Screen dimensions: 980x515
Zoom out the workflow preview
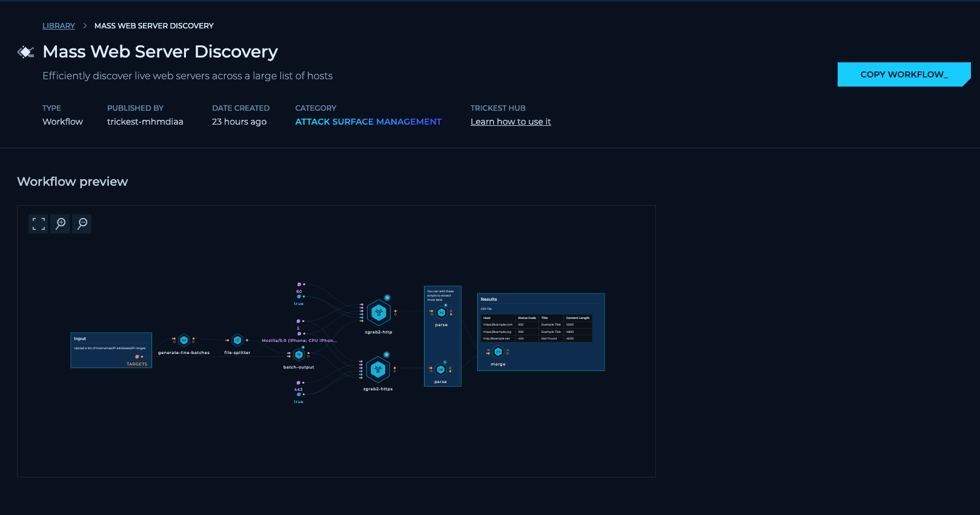[x=82, y=224]
